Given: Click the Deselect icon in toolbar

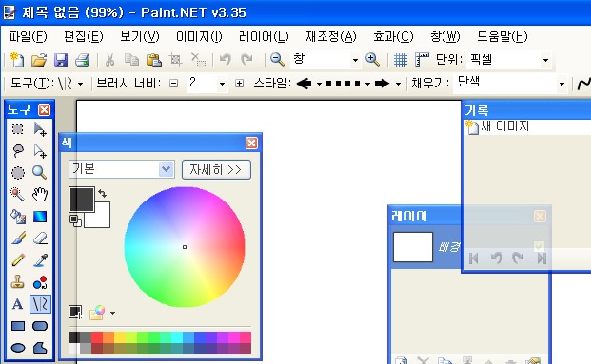Looking at the screenshot, I should click(x=198, y=60).
